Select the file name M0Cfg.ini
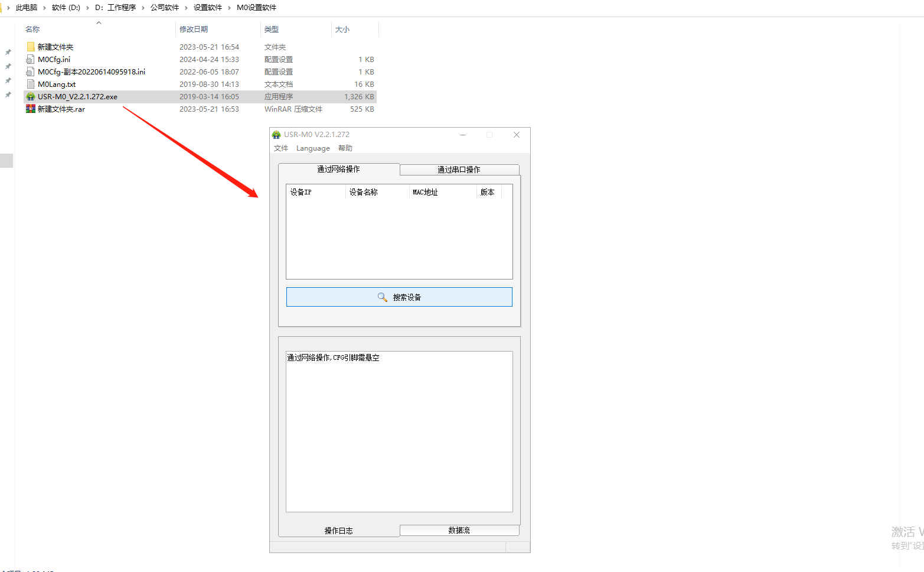Image resolution: width=924 pixels, height=572 pixels. [x=54, y=59]
